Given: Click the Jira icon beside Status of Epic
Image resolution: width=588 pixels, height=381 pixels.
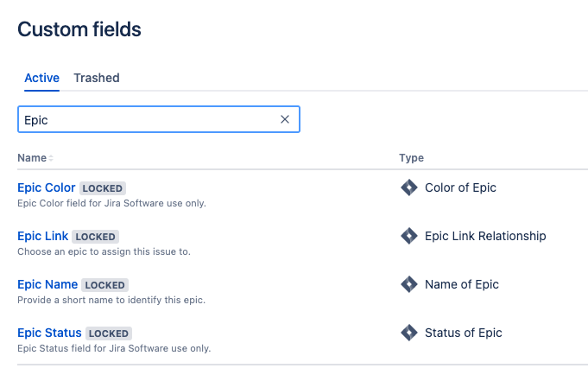Looking at the screenshot, I should coord(408,333).
